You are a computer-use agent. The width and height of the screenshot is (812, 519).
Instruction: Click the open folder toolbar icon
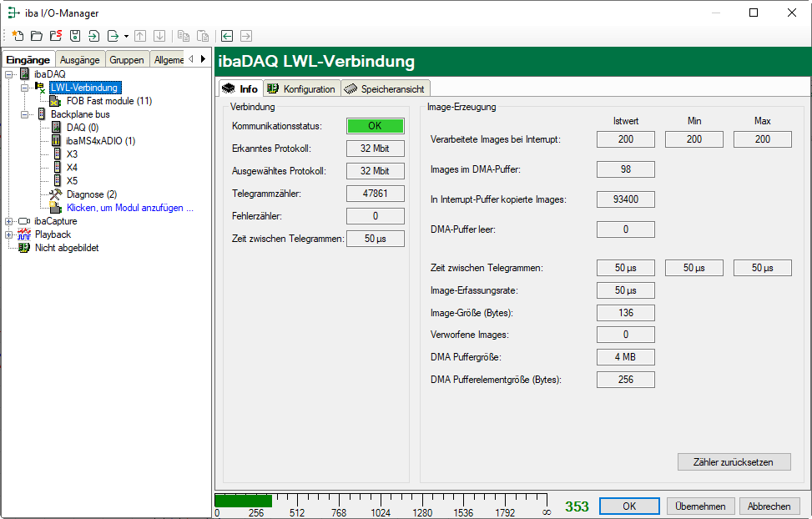pos(37,36)
